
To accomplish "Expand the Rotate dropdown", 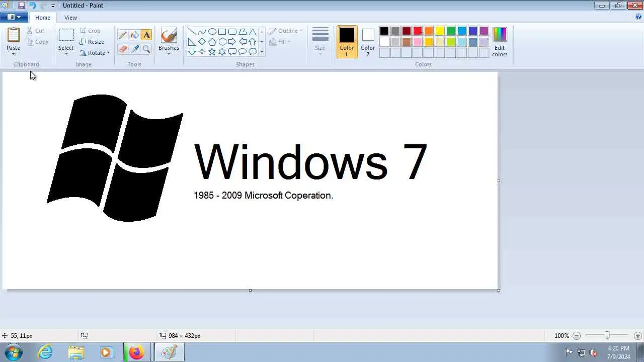I will pos(108,53).
